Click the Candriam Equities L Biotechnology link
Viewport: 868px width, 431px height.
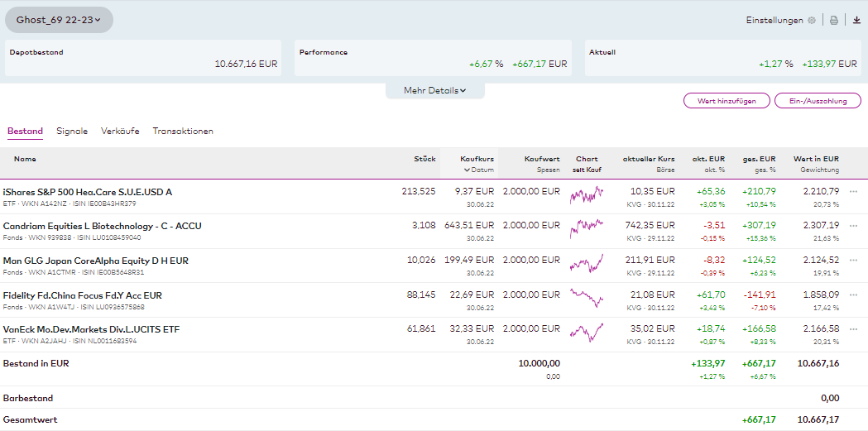(x=102, y=226)
